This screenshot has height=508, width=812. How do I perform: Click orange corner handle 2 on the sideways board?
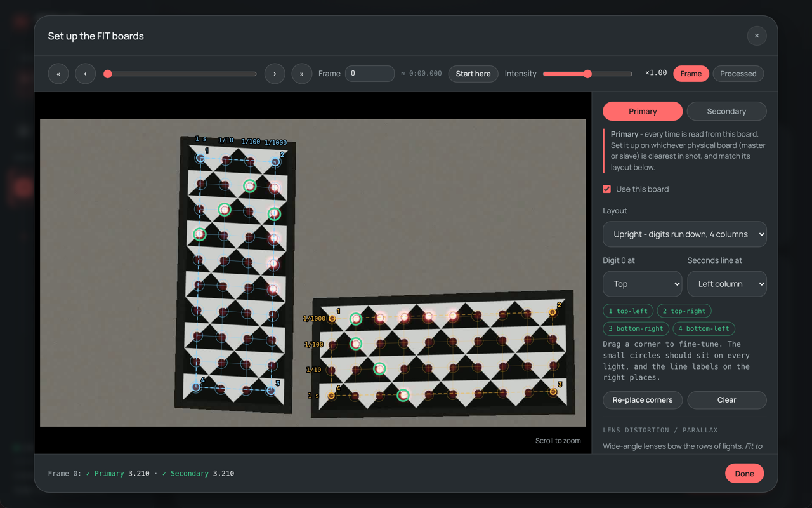(553, 312)
